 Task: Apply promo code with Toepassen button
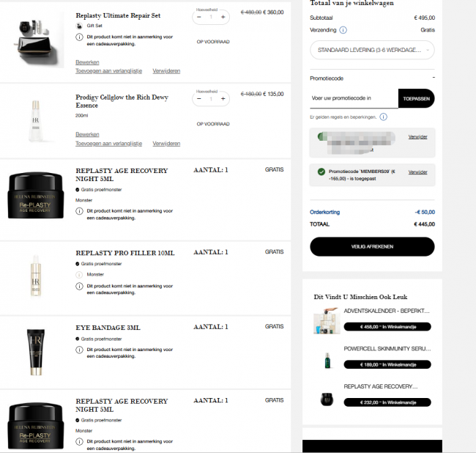pos(416,98)
